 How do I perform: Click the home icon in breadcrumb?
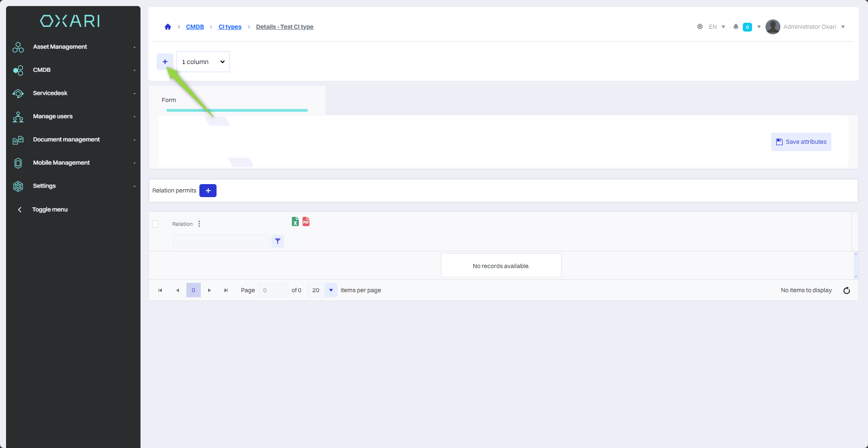coord(168,27)
